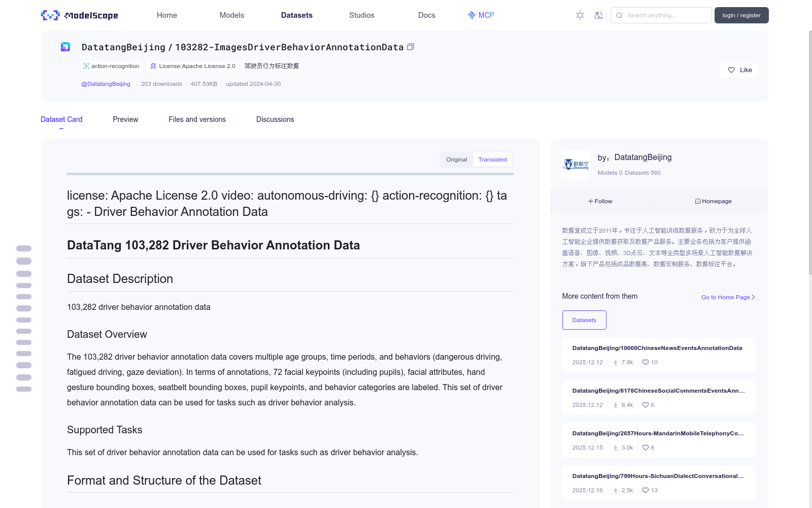The width and height of the screenshot is (812, 508).
Task: Click heart icon on 10000ChineseNewsEvents card
Action: pos(646,362)
